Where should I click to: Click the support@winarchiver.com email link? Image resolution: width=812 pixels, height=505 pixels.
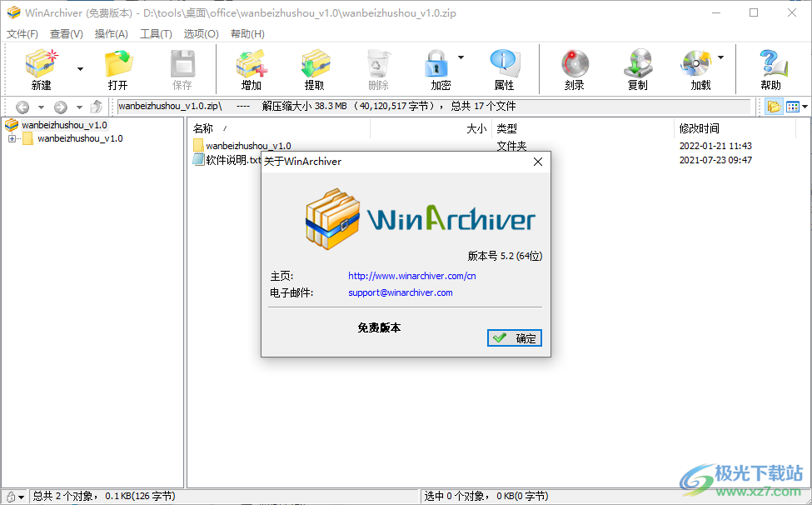[401, 292]
